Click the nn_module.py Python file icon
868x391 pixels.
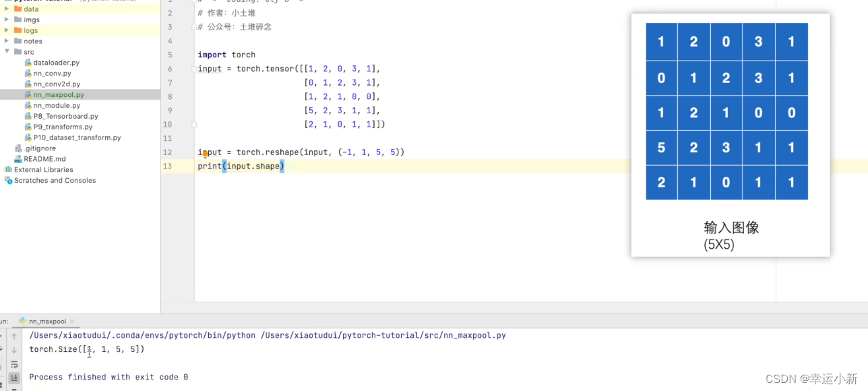point(28,106)
